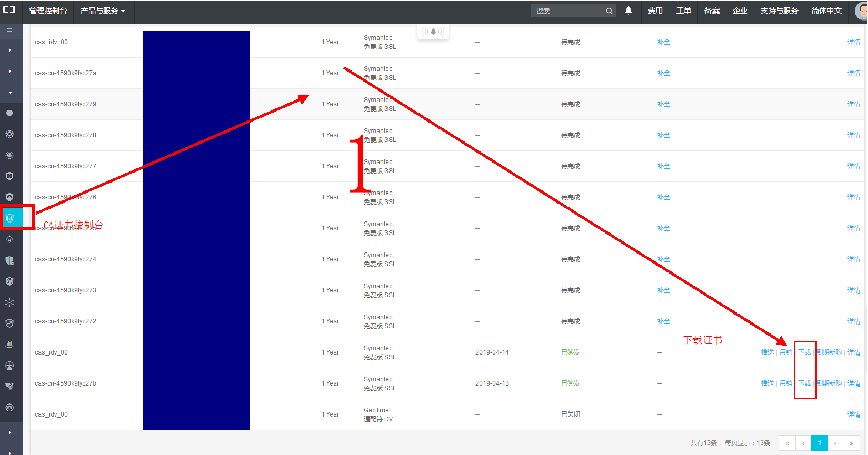Open the user avatar in top bar
This screenshot has height=455, width=868.
click(861, 11)
